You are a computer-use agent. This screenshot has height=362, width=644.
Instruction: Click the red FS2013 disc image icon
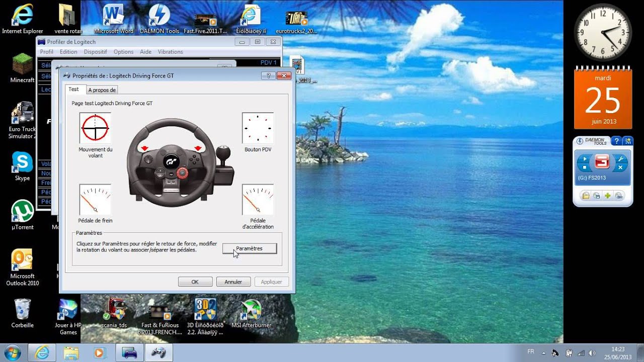(x=602, y=162)
